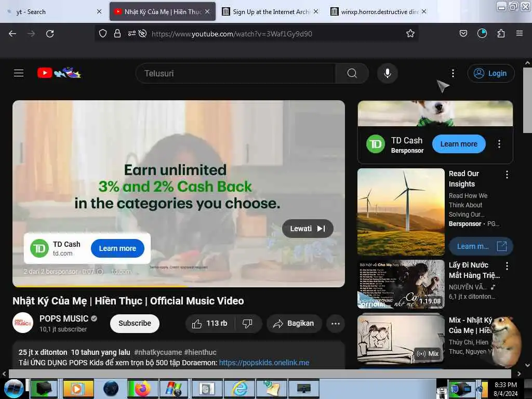Open Firefox from the taskbar
532x399 pixels.
coord(142,389)
